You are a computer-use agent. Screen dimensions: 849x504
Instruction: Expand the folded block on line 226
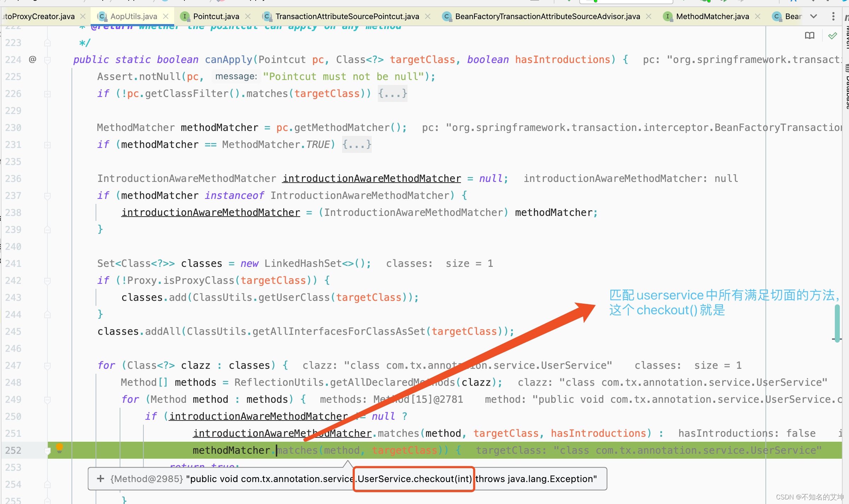pyautogui.click(x=47, y=94)
